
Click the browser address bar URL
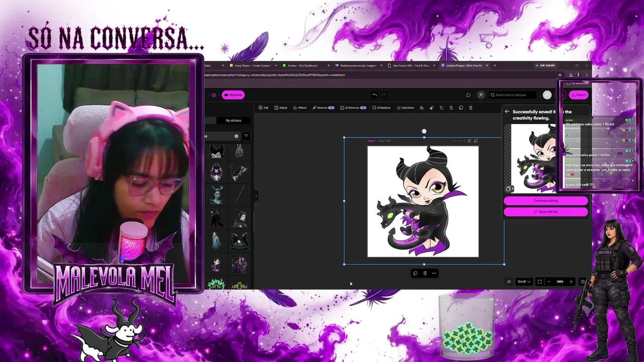coord(274,75)
